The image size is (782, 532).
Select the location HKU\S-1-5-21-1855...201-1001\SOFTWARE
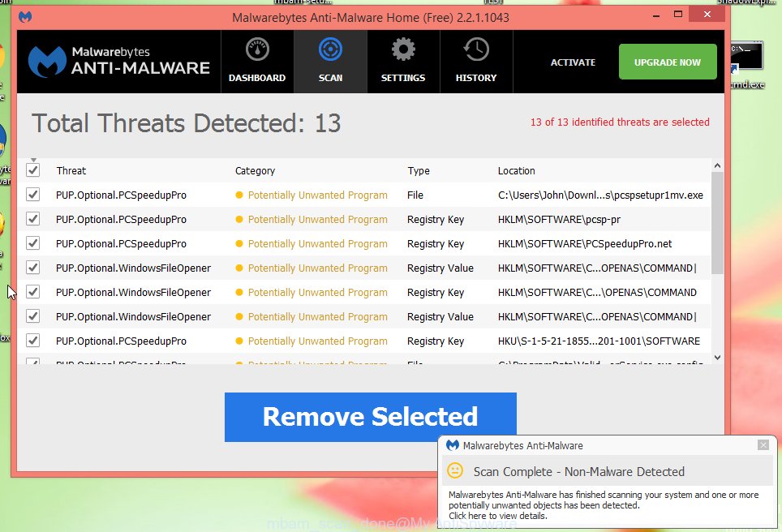point(599,341)
